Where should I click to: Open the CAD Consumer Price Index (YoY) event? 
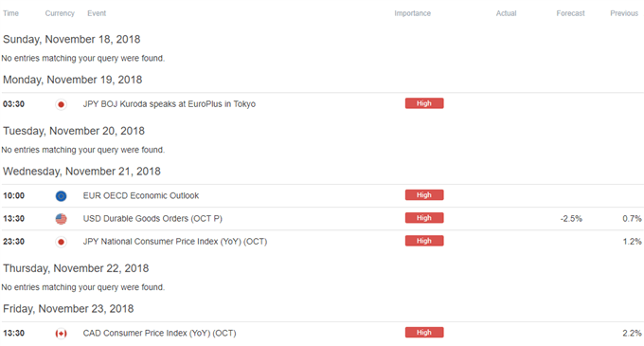pos(159,333)
